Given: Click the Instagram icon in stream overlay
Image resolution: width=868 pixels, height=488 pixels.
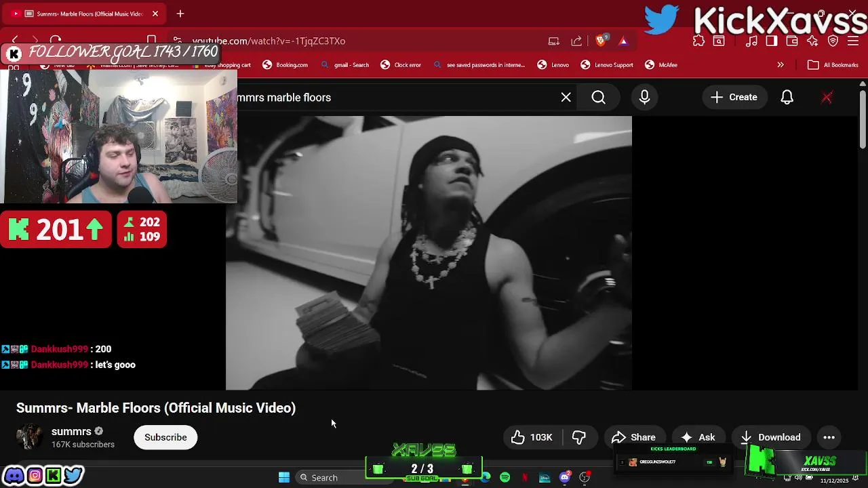Looking at the screenshot, I should (x=35, y=475).
